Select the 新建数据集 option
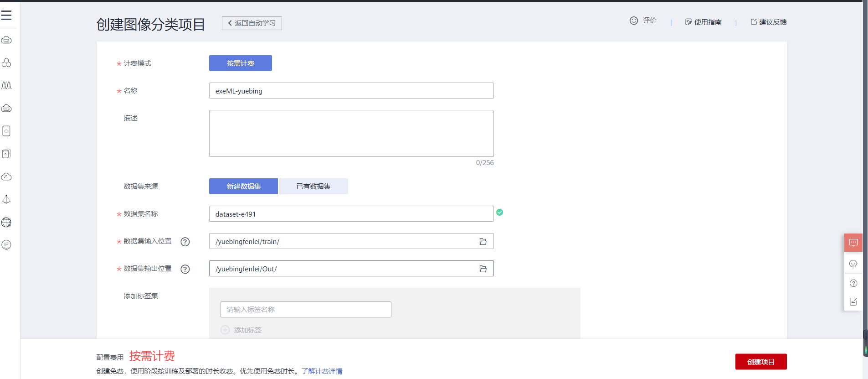868x379 pixels. 243,186
